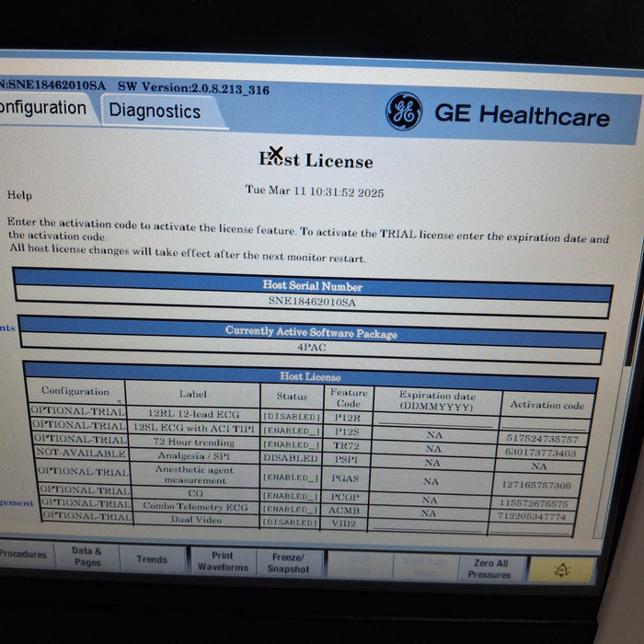Open the Help link
644x644 pixels.
pos(19,195)
